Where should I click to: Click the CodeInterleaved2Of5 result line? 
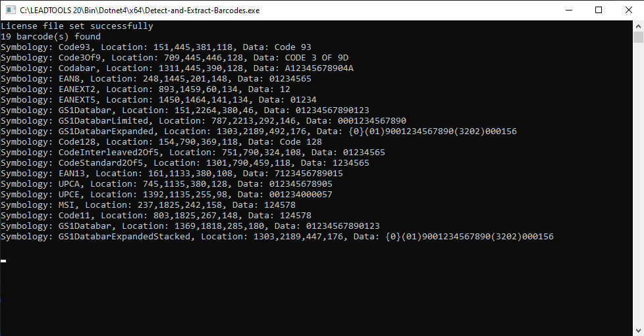pyautogui.click(x=193, y=153)
